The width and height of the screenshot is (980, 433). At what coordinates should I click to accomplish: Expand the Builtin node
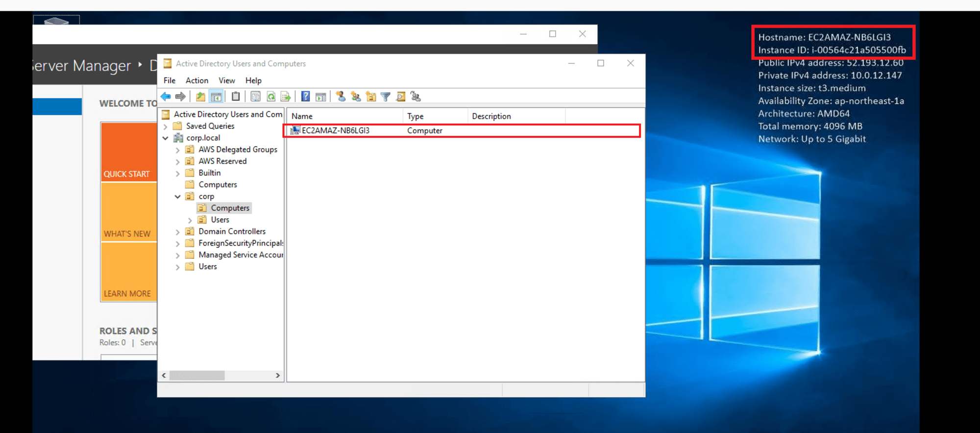[x=178, y=174]
